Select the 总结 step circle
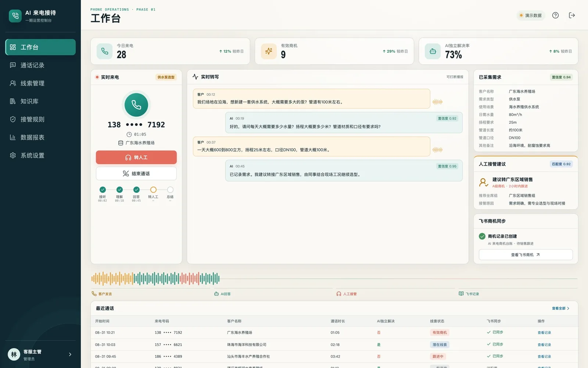Screen dimensions: 588x368 pos(170,190)
